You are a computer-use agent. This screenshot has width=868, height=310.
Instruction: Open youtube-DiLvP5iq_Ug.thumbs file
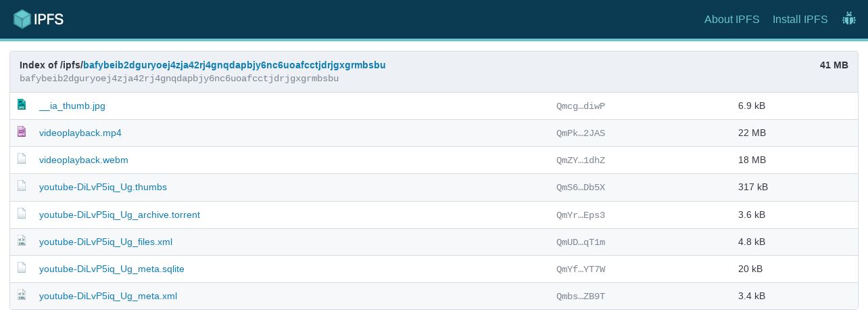tap(103, 187)
